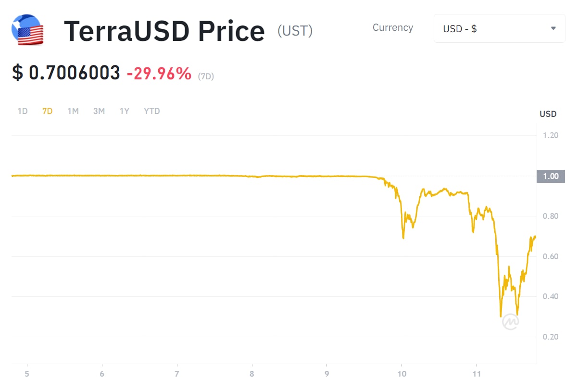The height and width of the screenshot is (392, 577).
Task: Click date 11 on the timeline axis
Action: (x=477, y=374)
